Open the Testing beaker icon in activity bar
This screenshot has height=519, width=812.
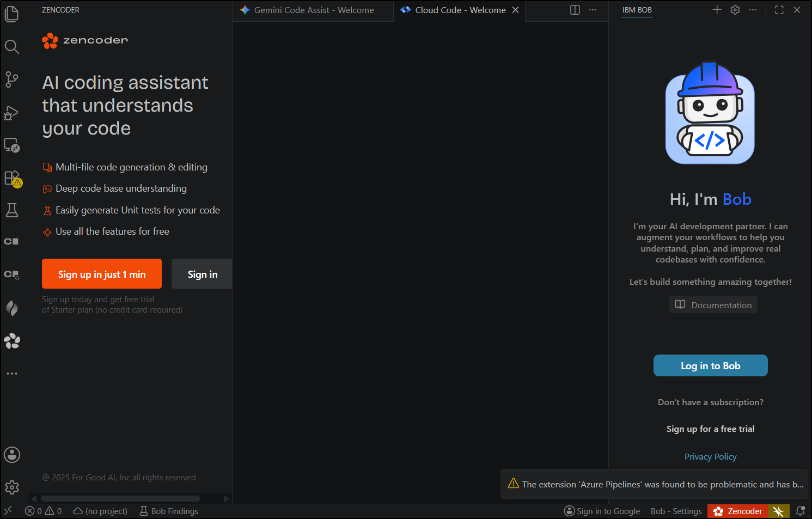[12, 210]
